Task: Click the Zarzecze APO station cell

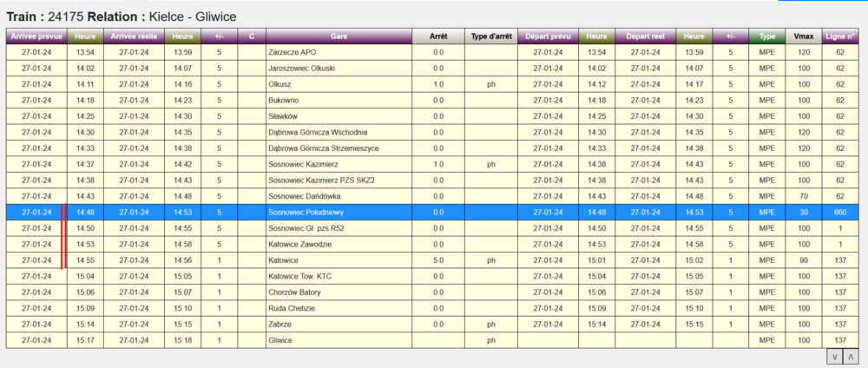Action: point(293,53)
